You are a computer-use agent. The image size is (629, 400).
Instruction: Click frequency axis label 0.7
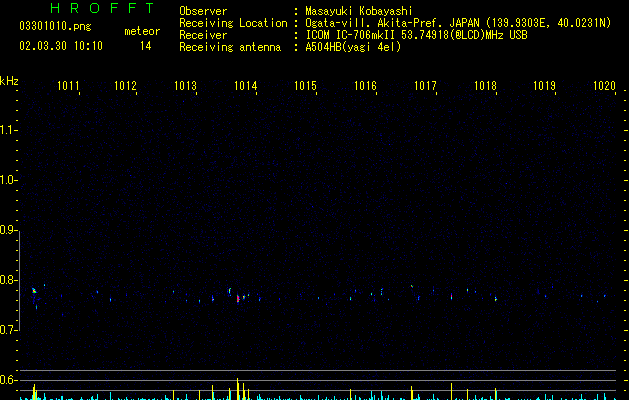tap(8, 330)
